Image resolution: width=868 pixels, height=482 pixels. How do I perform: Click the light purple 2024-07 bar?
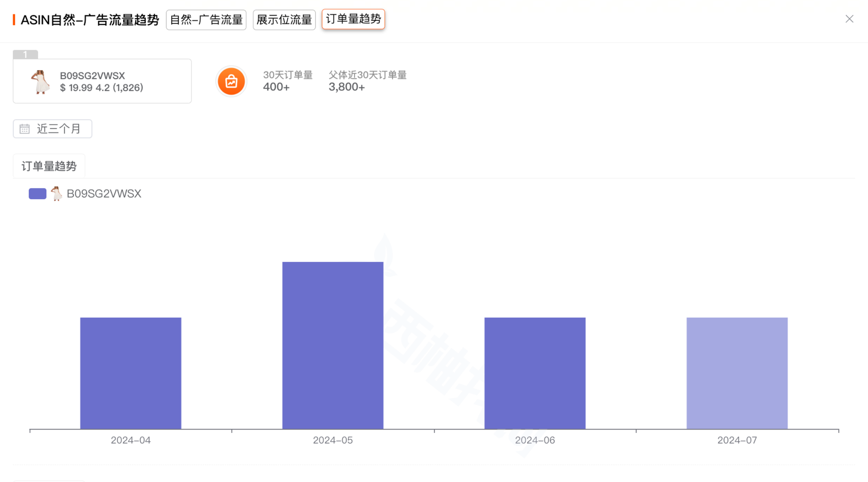(736, 373)
